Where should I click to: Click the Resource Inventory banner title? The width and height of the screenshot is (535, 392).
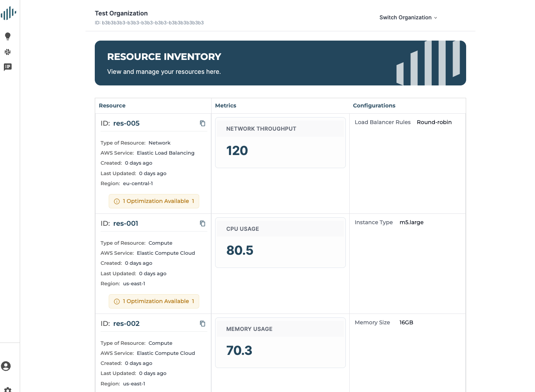pos(164,57)
